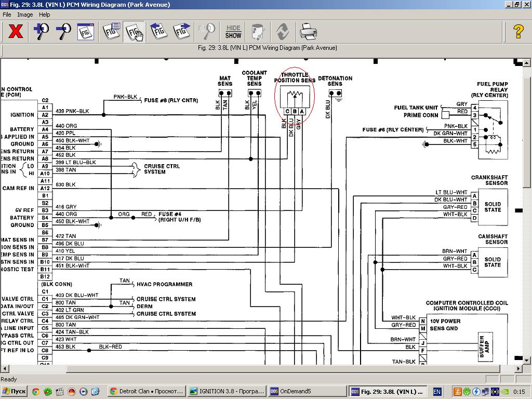532x399 pixels.
Task: Switch to Detroit Clan Chrome taskbar window
Action: click(147, 391)
